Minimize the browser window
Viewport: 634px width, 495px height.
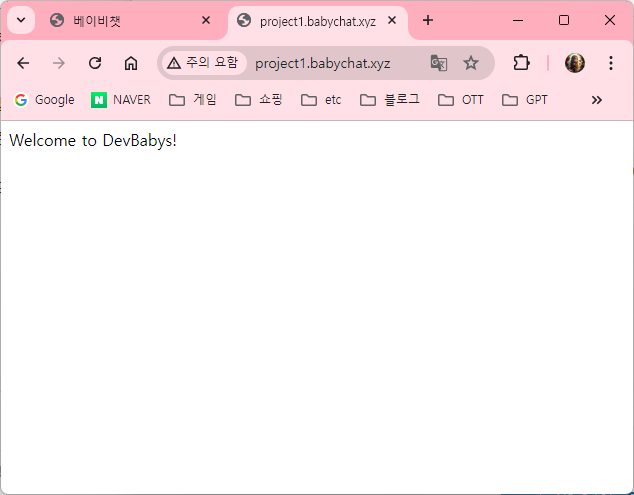pyautogui.click(x=518, y=20)
